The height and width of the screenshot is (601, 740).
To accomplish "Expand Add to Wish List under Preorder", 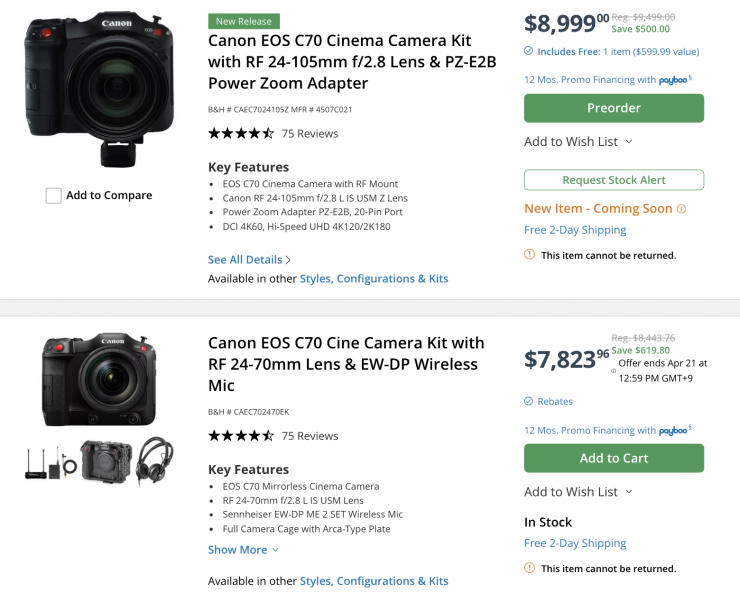I will [578, 142].
